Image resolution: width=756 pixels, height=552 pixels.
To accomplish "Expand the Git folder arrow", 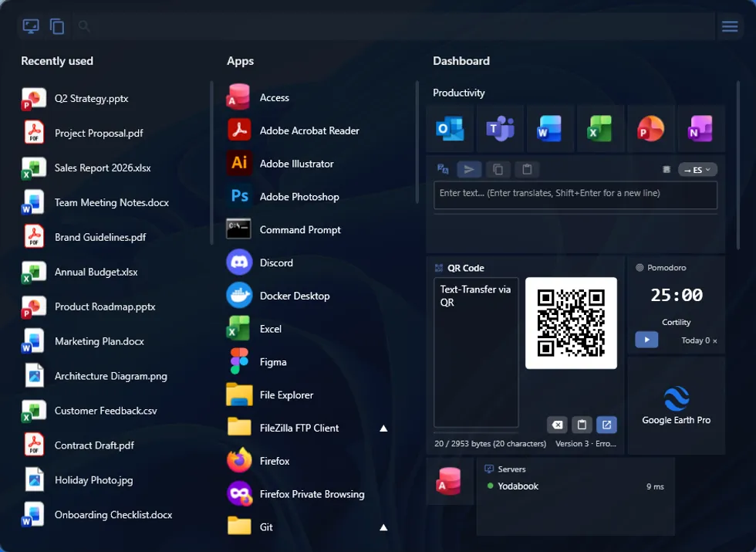I will [383, 527].
